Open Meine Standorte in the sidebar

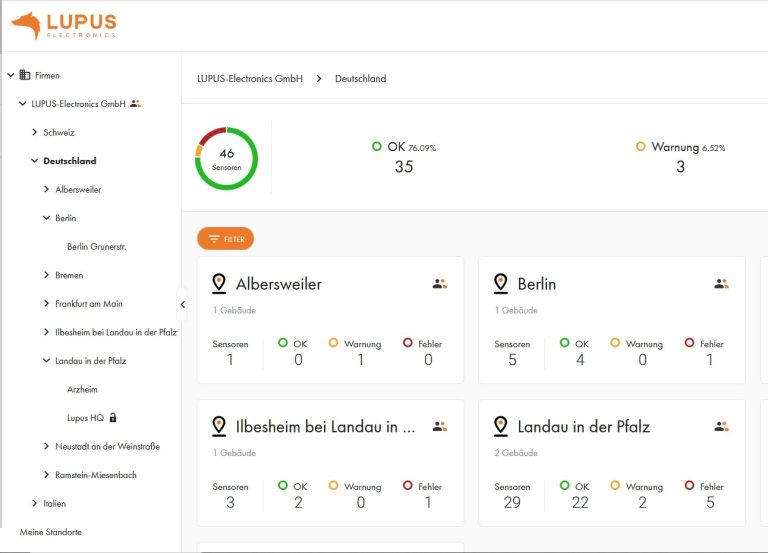[x=50, y=532]
